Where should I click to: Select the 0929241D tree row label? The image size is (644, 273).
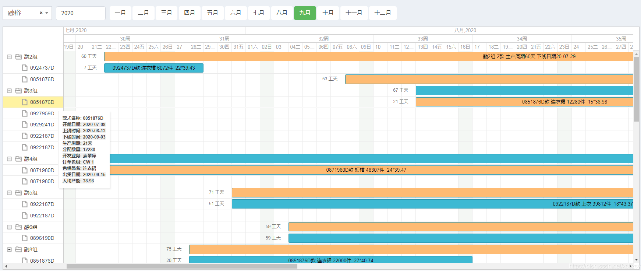tap(42, 125)
